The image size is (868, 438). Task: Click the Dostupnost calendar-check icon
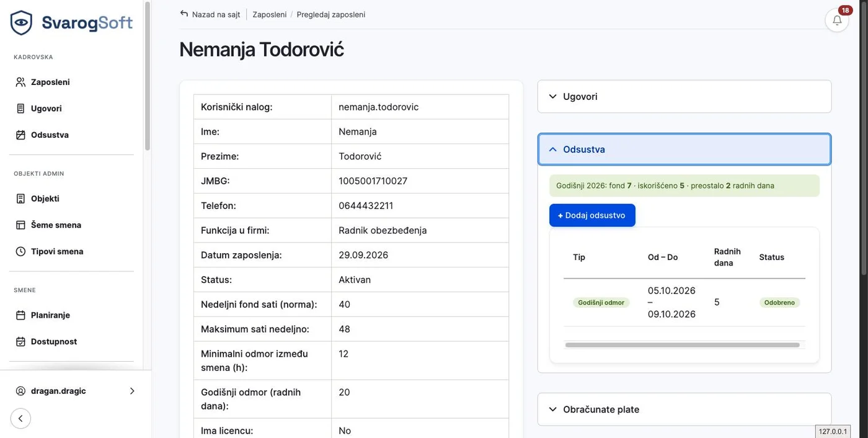20,342
